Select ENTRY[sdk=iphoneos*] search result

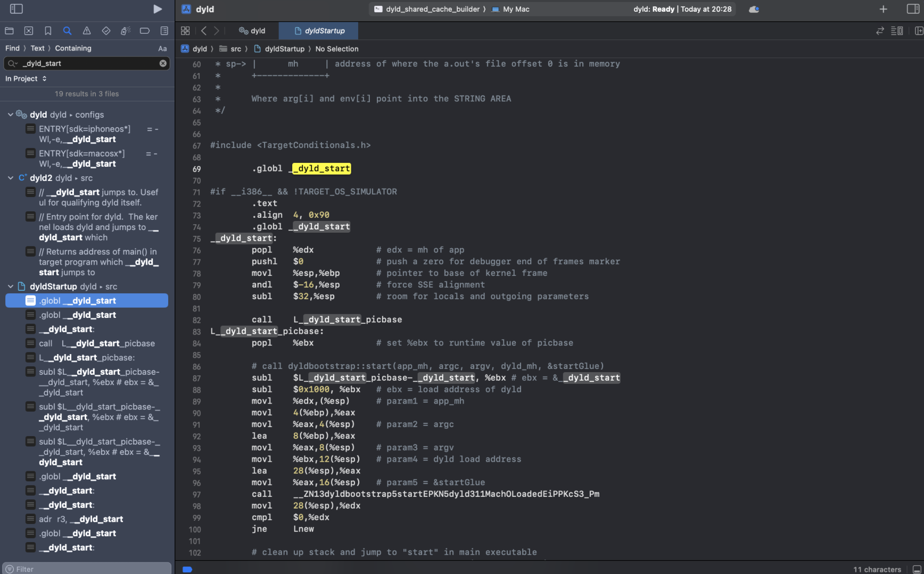(87, 134)
